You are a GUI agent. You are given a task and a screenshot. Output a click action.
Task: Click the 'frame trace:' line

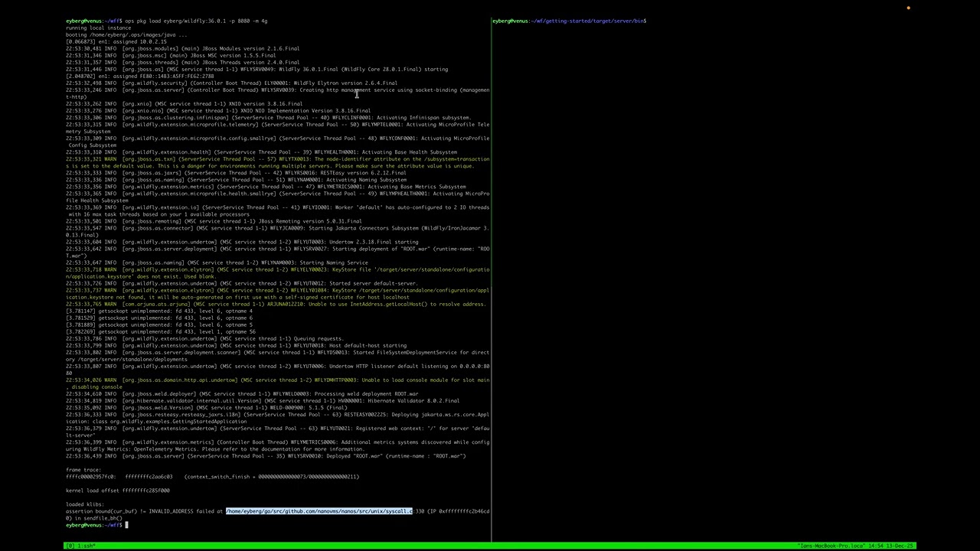point(83,469)
